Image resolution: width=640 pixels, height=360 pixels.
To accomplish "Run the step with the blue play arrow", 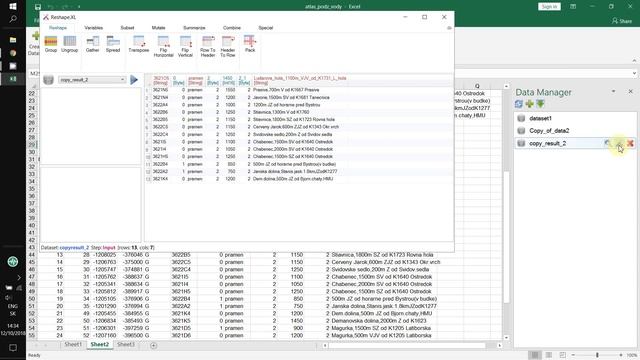I will pyautogui.click(x=134, y=80).
